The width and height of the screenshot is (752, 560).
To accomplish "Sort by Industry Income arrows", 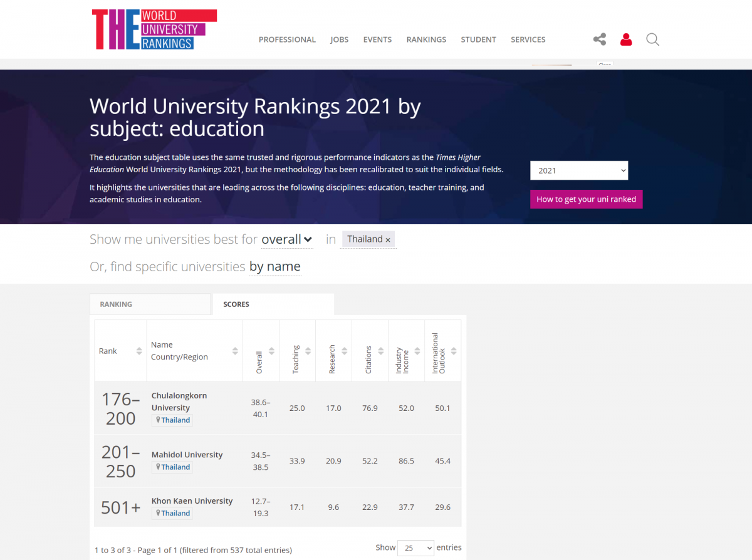I will (417, 351).
